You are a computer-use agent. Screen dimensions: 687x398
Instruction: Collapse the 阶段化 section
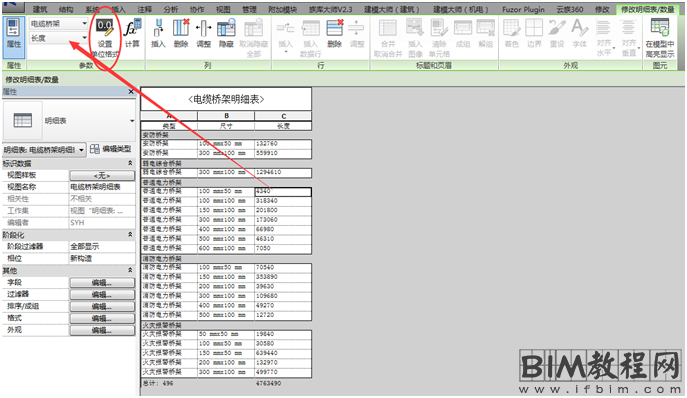coord(130,235)
